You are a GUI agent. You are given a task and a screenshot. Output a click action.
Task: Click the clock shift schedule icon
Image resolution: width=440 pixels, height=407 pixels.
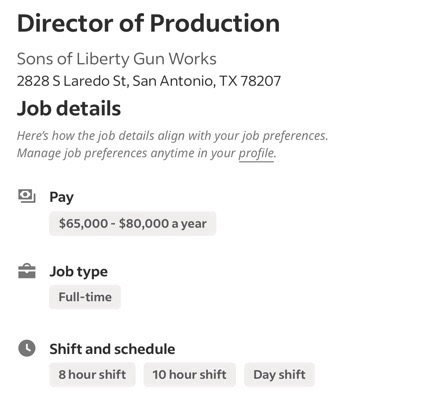coord(27,348)
